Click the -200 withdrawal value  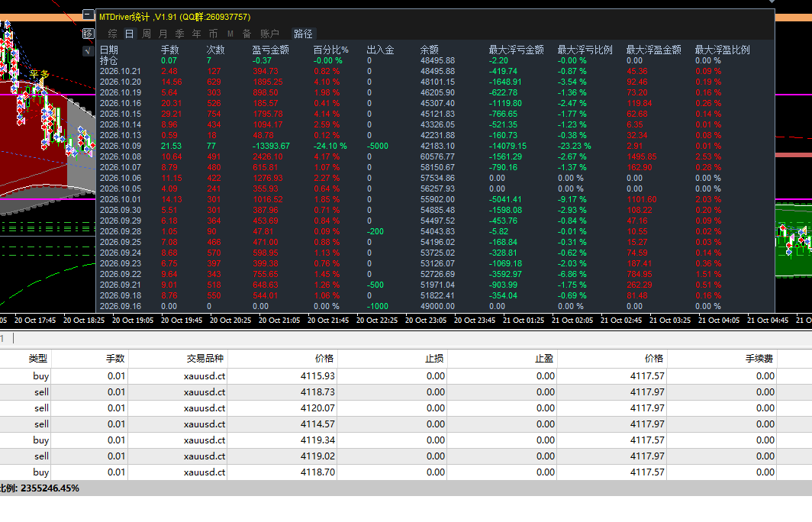click(375, 231)
